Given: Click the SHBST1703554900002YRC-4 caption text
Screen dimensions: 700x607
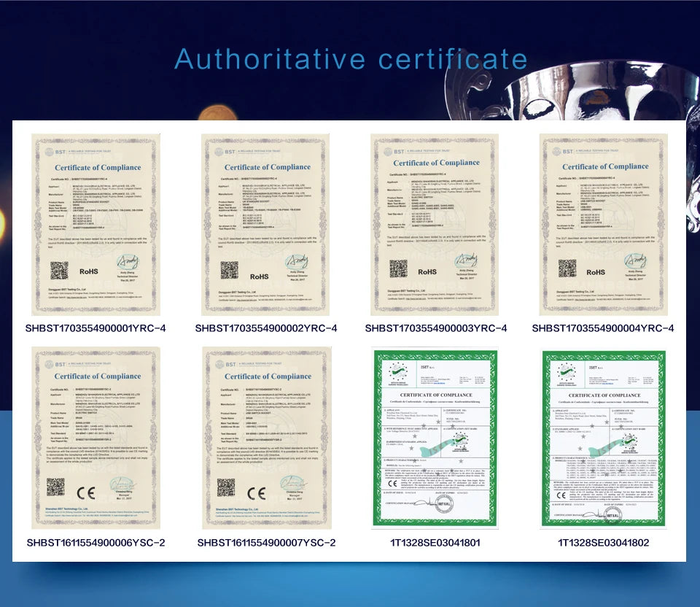Looking at the screenshot, I should 266,328.
